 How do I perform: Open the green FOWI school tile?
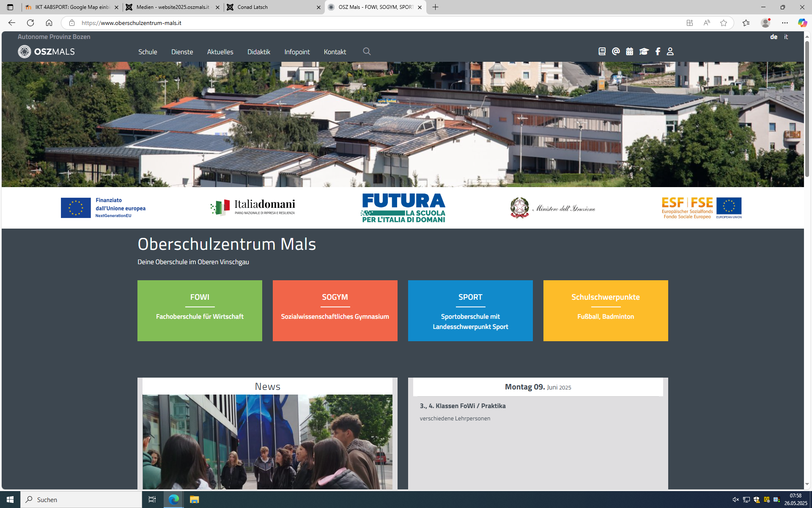200,310
